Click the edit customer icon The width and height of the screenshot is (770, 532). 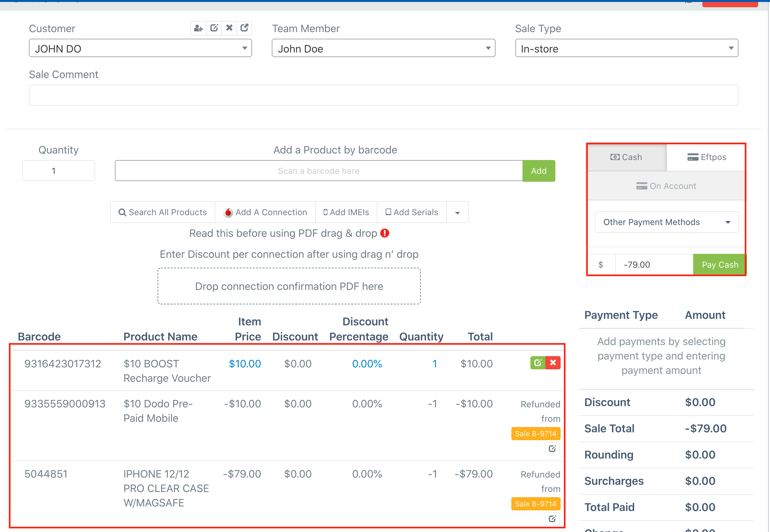coord(214,28)
